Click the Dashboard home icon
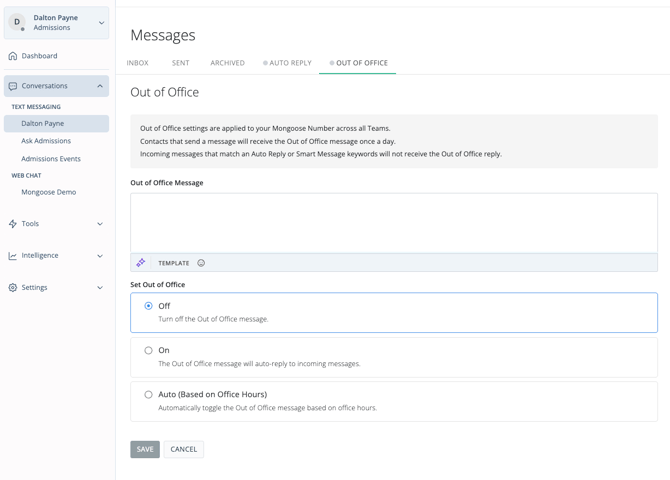Image resolution: width=670 pixels, height=480 pixels. click(13, 56)
